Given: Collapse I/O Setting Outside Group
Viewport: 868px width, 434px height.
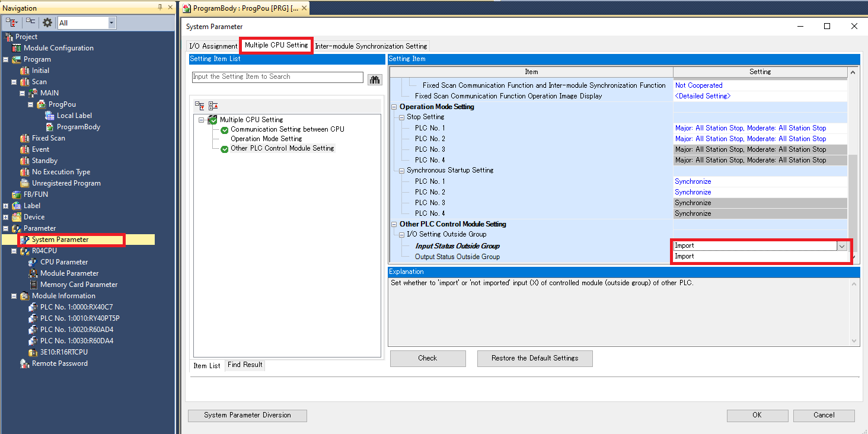Looking at the screenshot, I should point(402,235).
